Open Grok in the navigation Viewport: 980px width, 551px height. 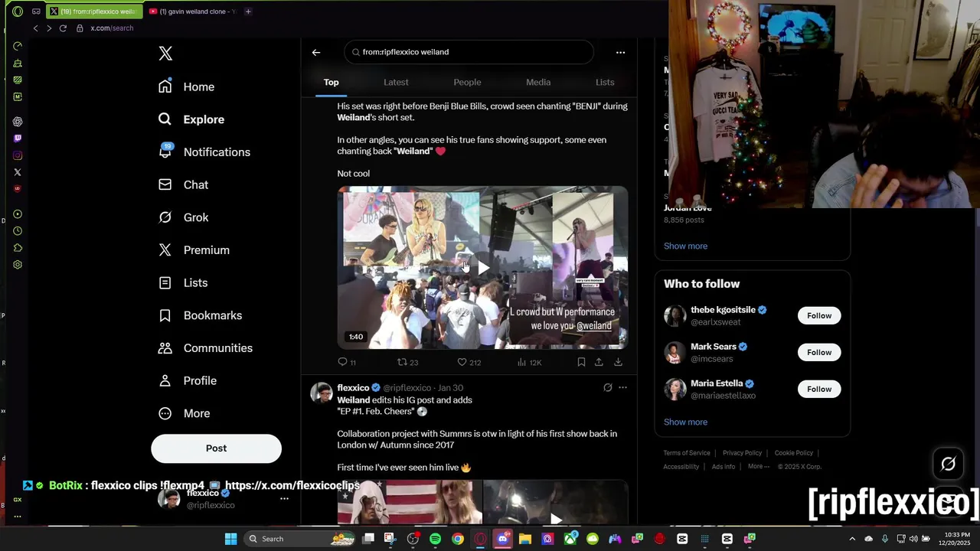pyautogui.click(x=183, y=217)
